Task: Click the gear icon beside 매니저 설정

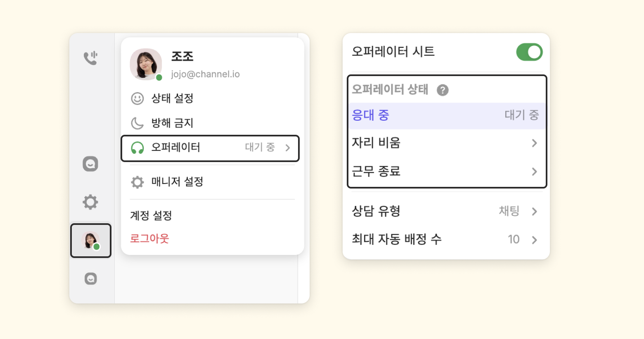Action: [x=137, y=182]
